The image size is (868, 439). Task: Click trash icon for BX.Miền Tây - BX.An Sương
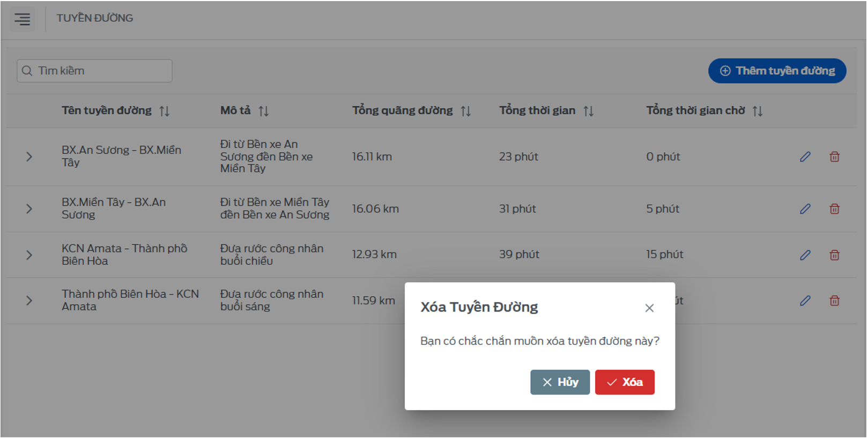point(834,209)
